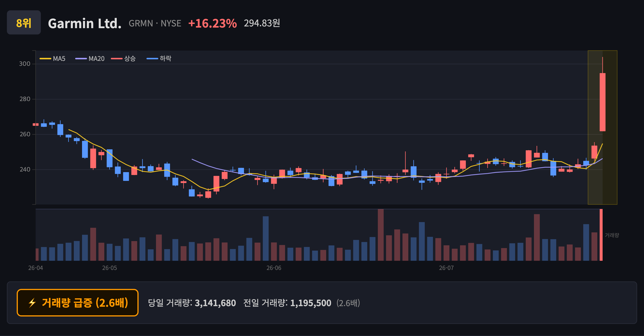
Task: Click the 294.83원 price value
Action: click(262, 23)
